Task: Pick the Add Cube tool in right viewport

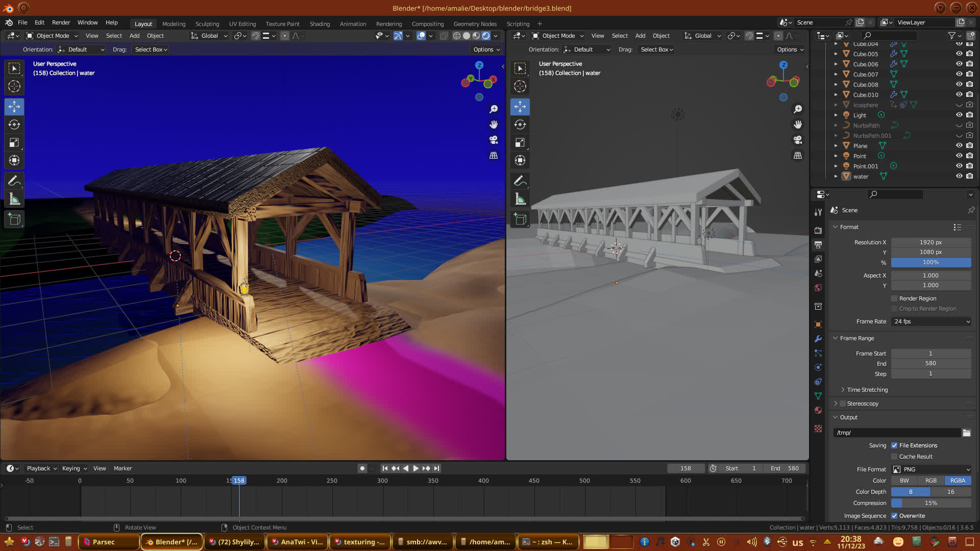Action: (x=520, y=219)
